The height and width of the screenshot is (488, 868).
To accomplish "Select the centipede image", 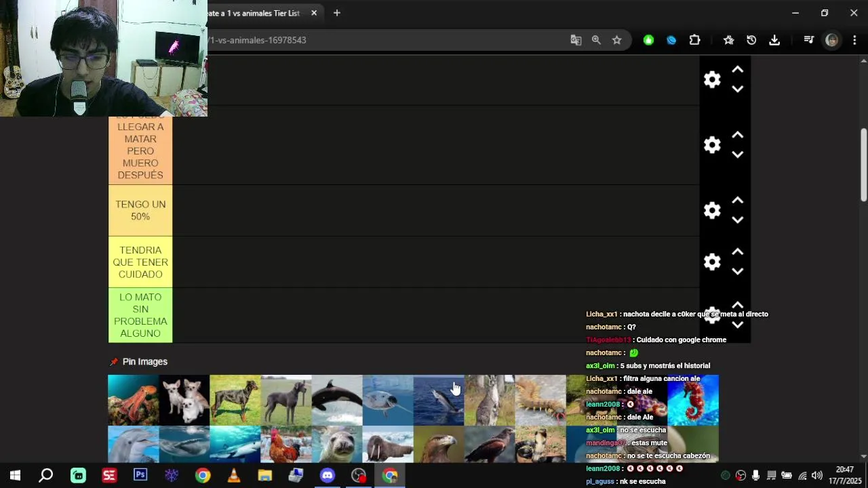I will coord(540,400).
